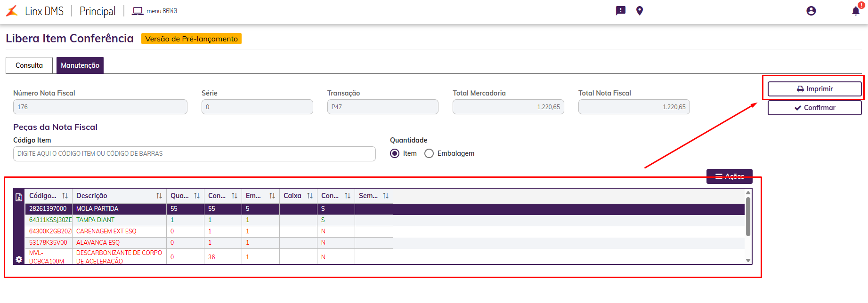The image size is (868, 303).
Task: Click the computer icon beside menu 86140
Action: tap(138, 11)
